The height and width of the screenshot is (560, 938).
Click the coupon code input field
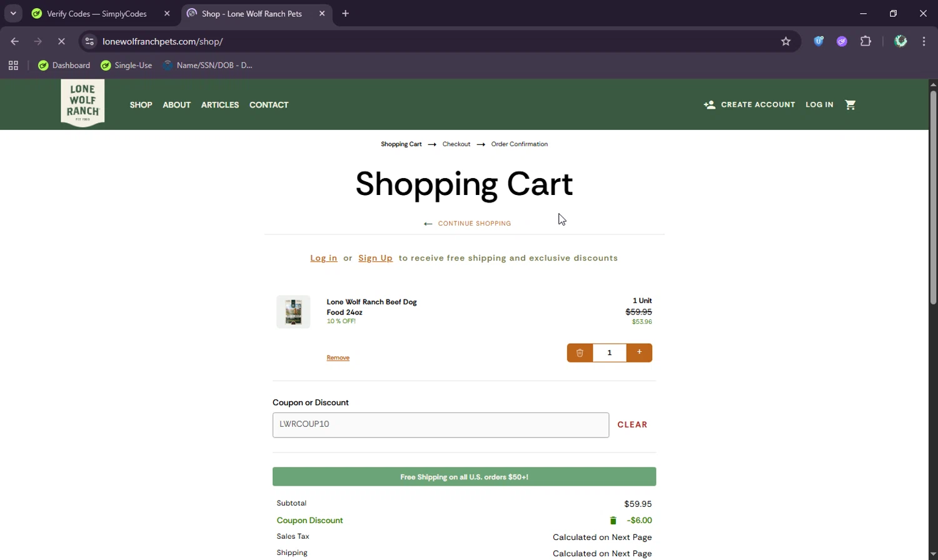441,425
